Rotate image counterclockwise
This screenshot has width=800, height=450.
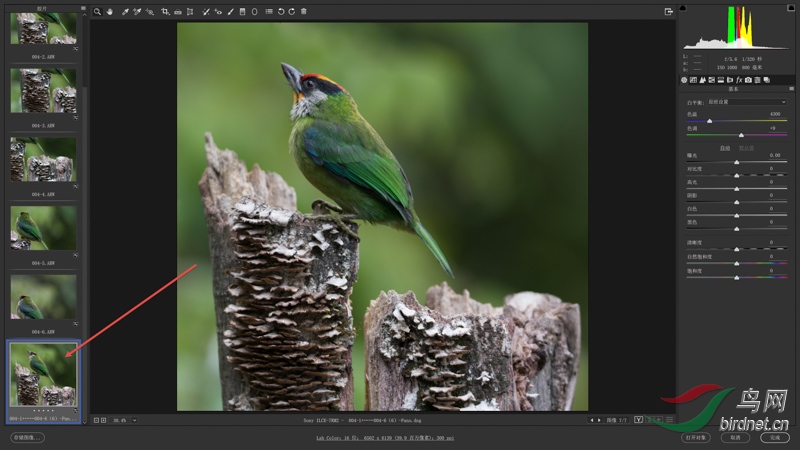coord(279,11)
